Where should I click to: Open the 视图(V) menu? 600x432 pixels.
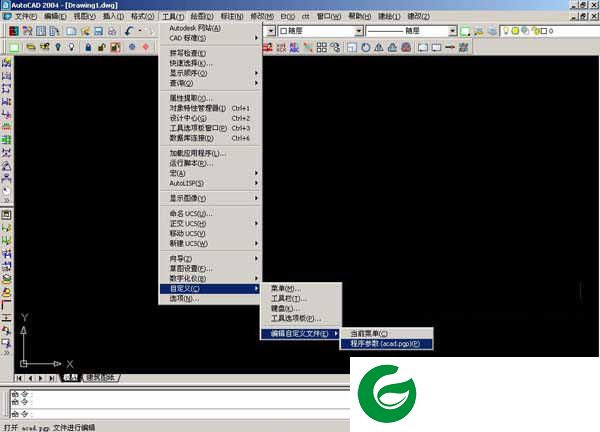84,16
